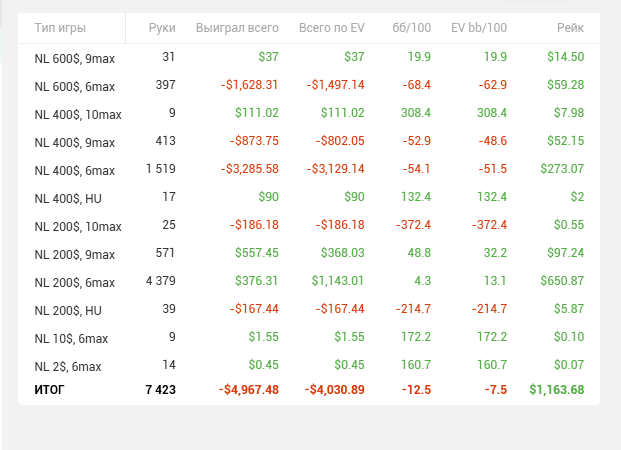This screenshot has height=450, width=621.
Task: Click the EV bb/100 column header
Action: pos(479,28)
